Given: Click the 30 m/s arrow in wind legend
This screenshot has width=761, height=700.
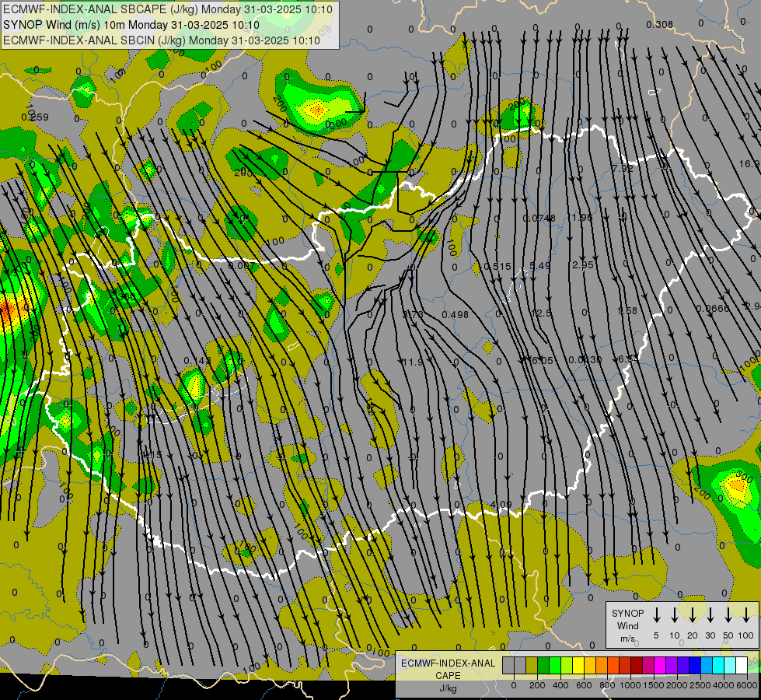Looking at the screenshot, I should 710,614.
